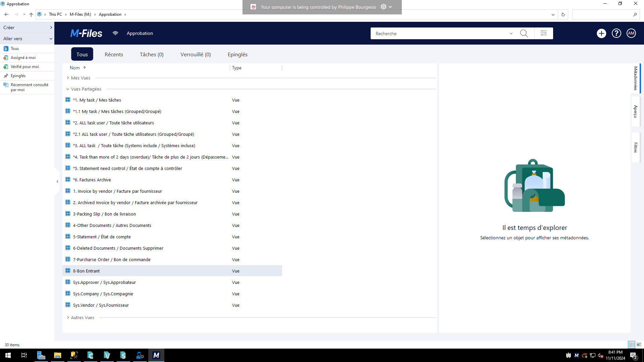644x362 pixels.
Task: Open the address bar history dropdown
Action: [x=553, y=14]
